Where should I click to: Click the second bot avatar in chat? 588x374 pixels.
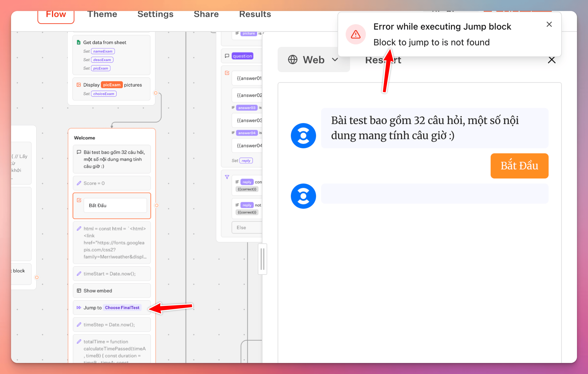click(303, 196)
